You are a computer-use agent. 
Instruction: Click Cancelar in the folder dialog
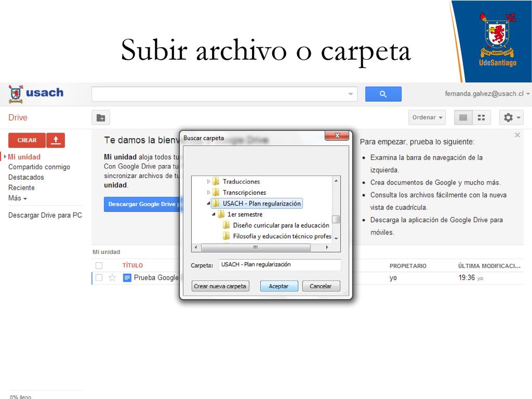[321, 286]
